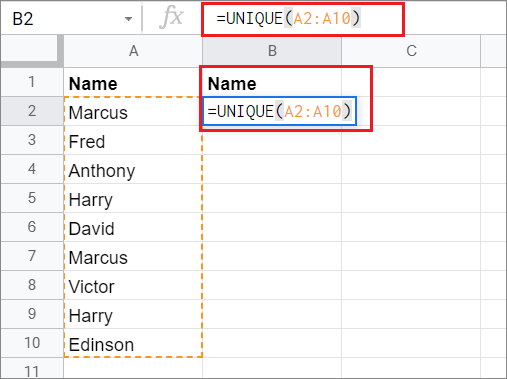507x379 pixels.
Task: Open the Name box dropdown arrow
Action: 128,19
